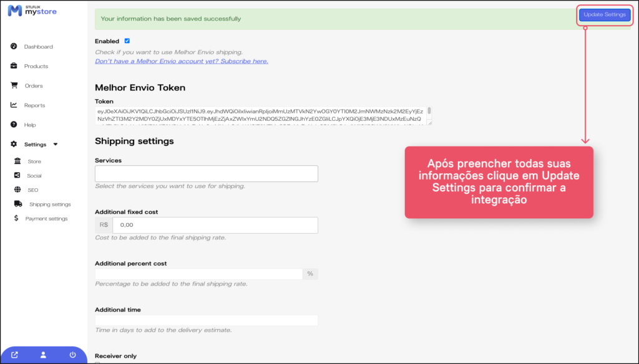
Task: Open Payment settings in sidebar
Action: tap(46, 219)
